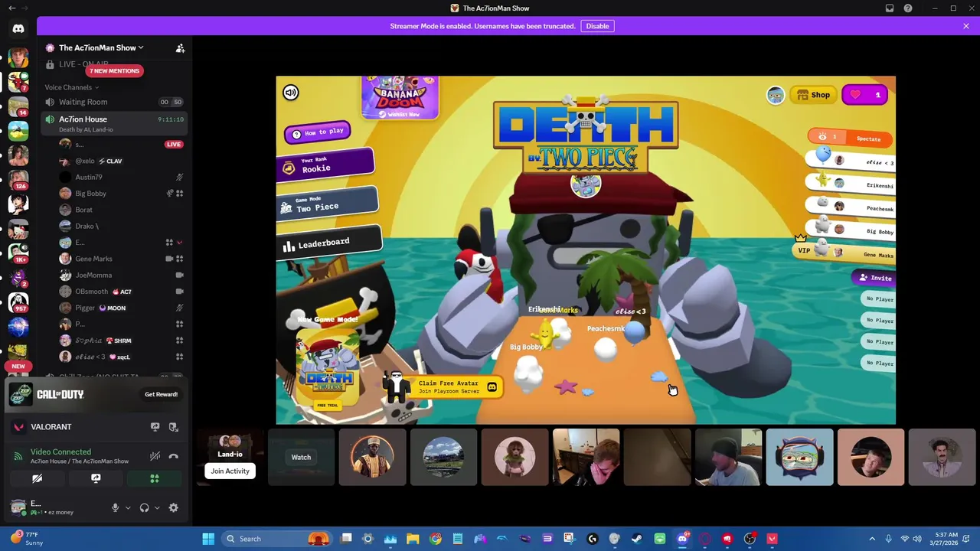Close the Streamer Mode banner

point(966,26)
